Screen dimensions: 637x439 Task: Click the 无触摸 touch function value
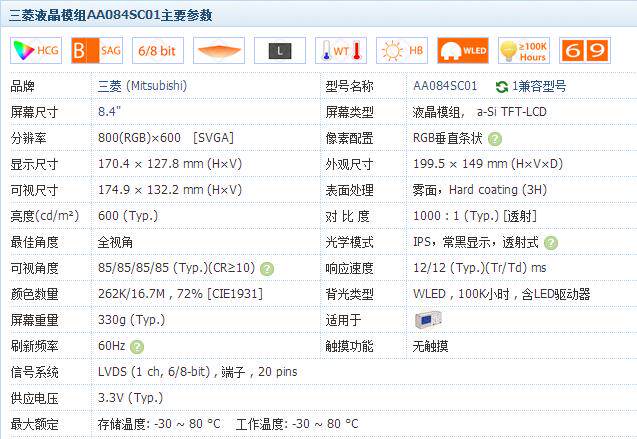430,346
